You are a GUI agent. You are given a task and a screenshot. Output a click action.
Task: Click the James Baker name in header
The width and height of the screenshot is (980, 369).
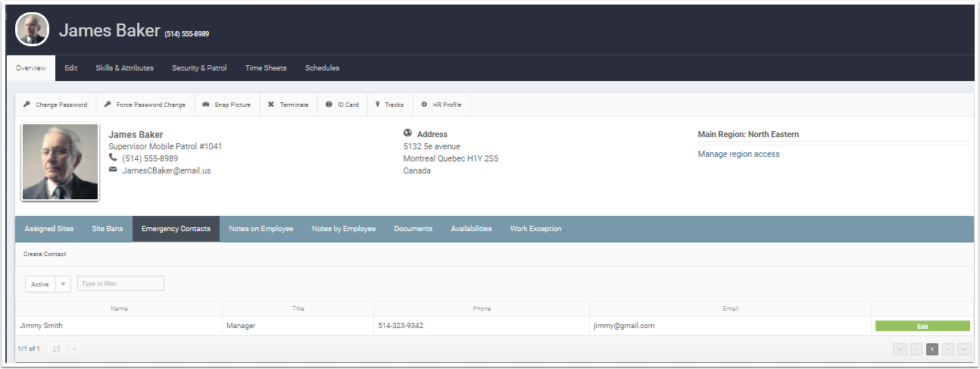point(110,30)
